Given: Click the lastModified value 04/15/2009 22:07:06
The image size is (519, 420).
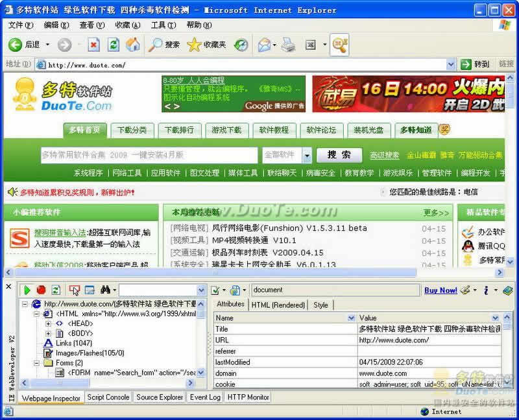Looking at the screenshot, I should coord(391,362).
